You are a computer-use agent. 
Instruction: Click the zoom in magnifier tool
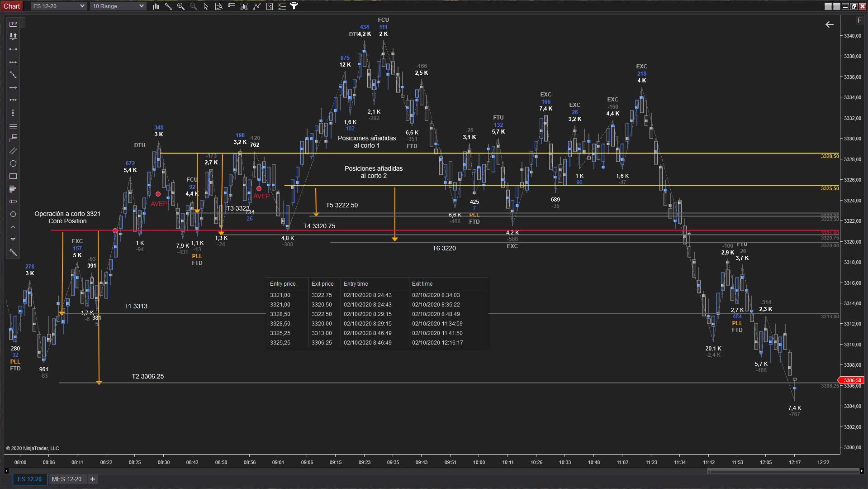coord(181,6)
